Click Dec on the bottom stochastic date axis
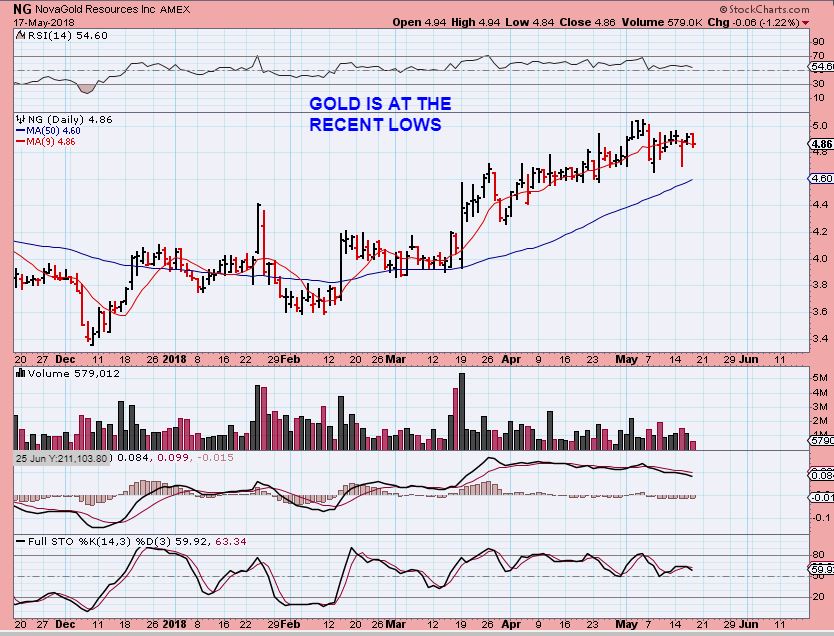This screenshot has height=636, width=834. (x=65, y=624)
